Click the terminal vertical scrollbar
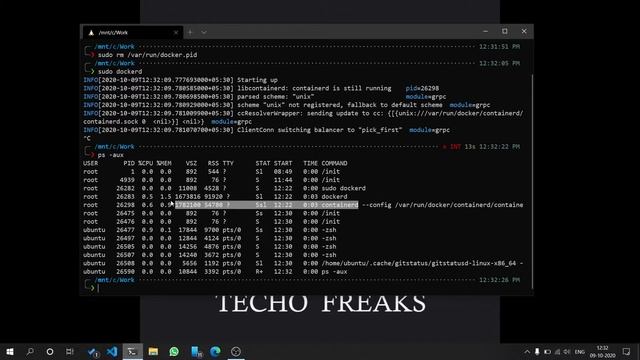The width and height of the screenshot is (640, 360). click(x=532, y=182)
